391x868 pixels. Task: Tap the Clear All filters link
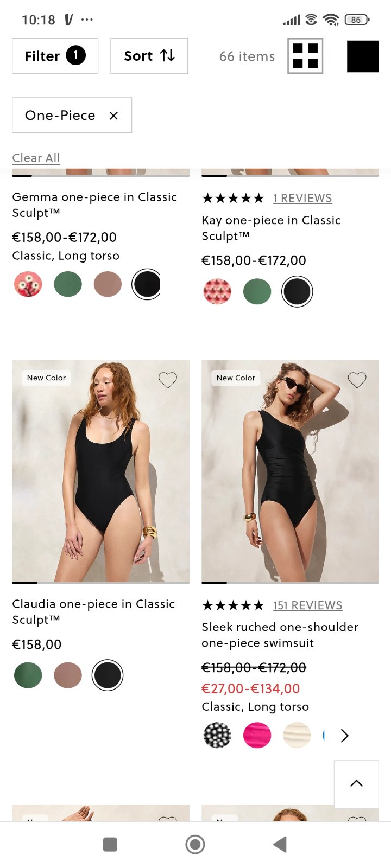(x=36, y=158)
